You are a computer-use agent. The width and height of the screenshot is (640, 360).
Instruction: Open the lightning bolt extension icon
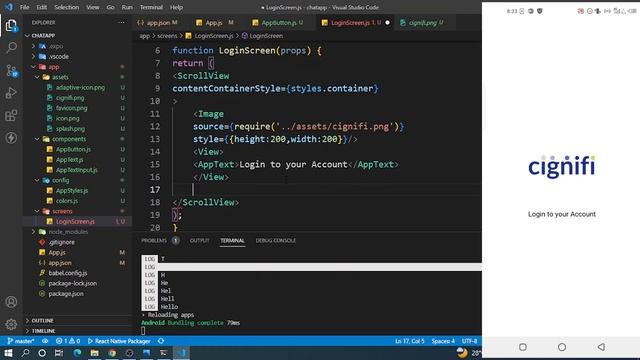[11, 138]
